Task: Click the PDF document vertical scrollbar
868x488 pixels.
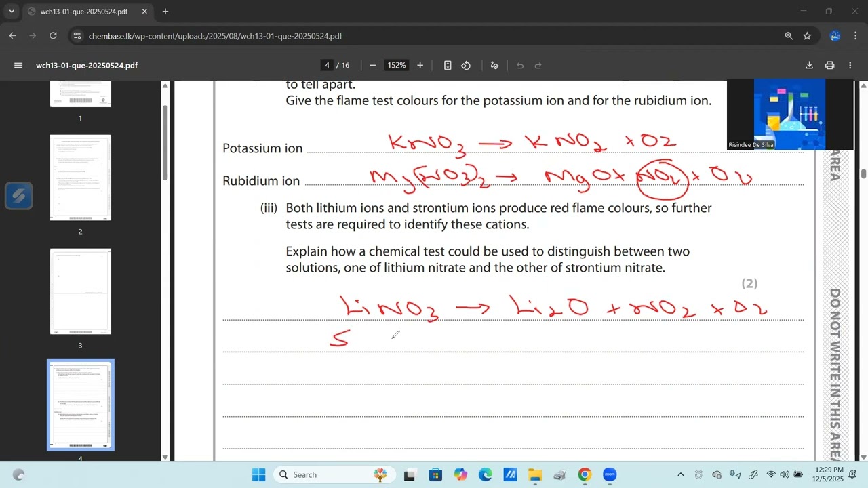Action: click(x=863, y=174)
